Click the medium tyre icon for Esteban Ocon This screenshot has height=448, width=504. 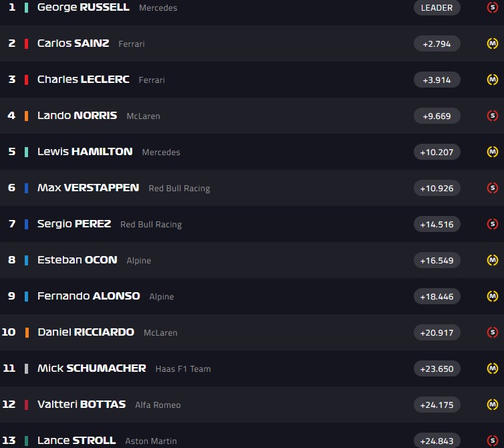pyautogui.click(x=493, y=260)
